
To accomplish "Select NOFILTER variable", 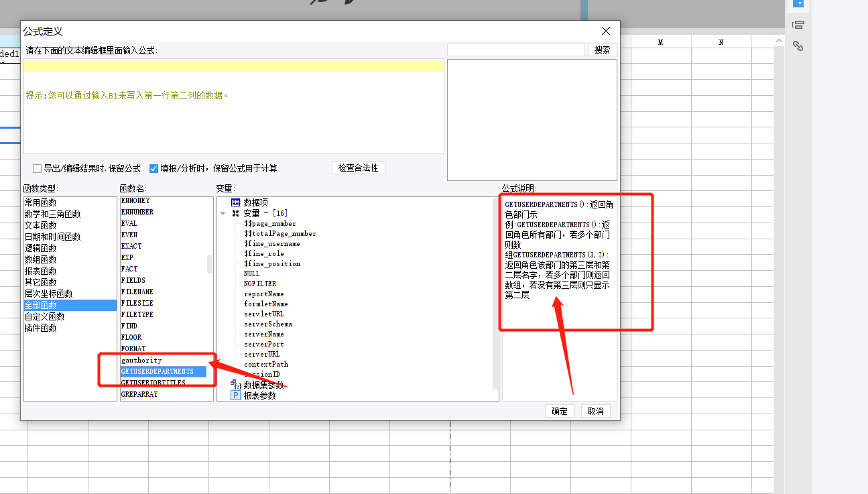I will click(259, 284).
